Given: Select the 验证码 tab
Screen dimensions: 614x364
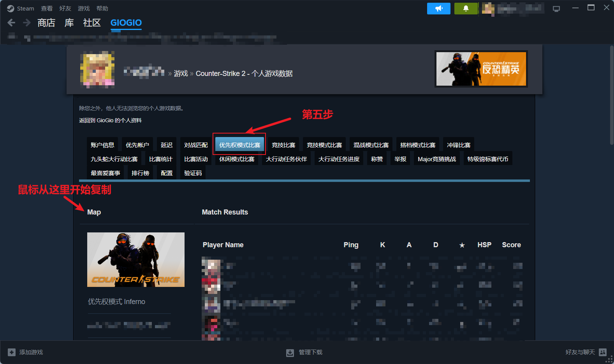Looking at the screenshot, I should pos(193,173).
